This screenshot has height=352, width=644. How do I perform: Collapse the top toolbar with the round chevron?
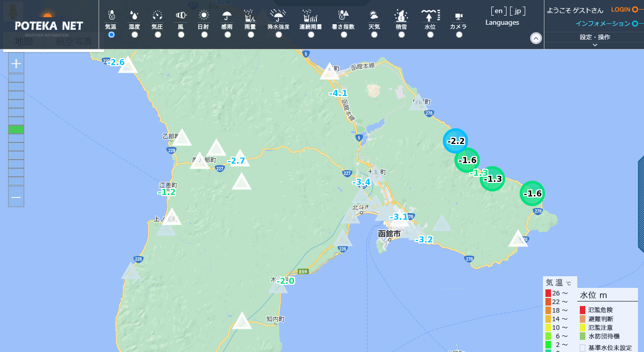pos(536,38)
